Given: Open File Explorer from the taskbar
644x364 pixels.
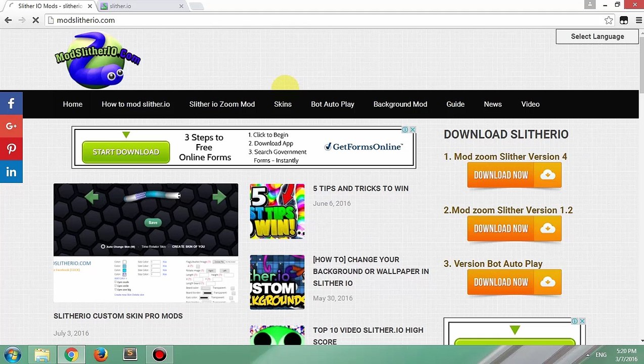Looking at the screenshot, I should [x=42, y=355].
